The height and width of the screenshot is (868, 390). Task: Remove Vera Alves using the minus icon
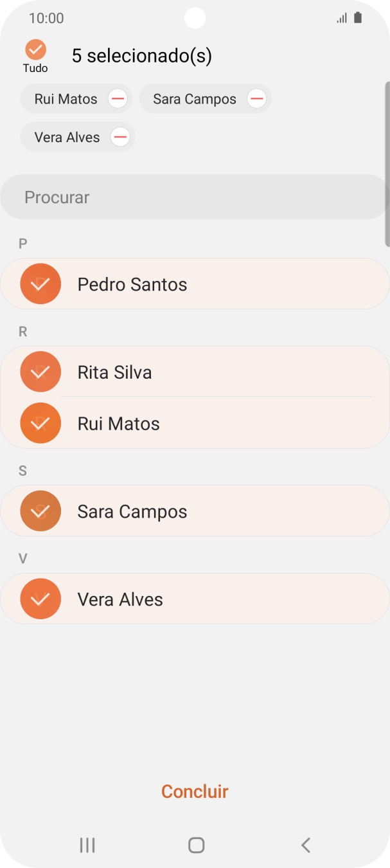(x=120, y=137)
